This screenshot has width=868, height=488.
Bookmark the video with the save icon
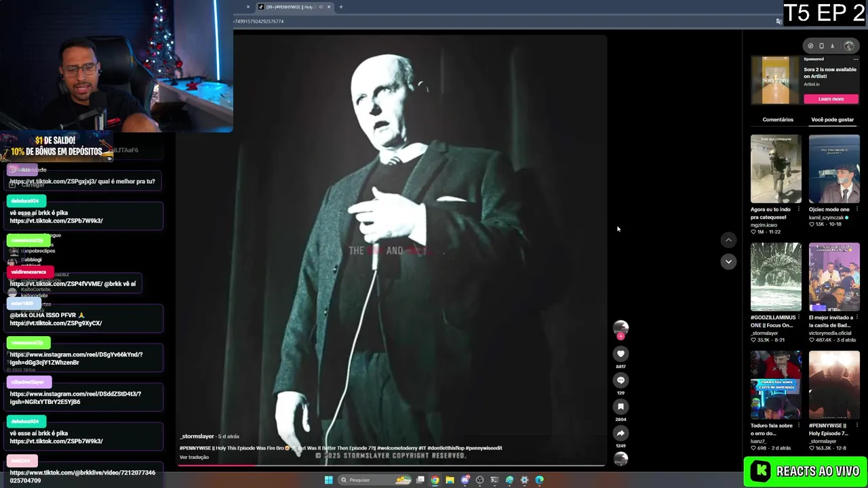[x=620, y=407]
